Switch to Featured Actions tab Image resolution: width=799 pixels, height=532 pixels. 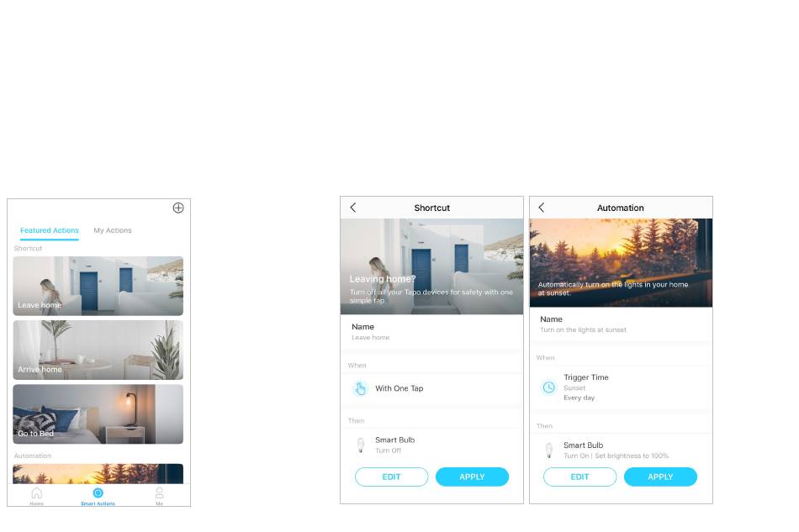50,230
